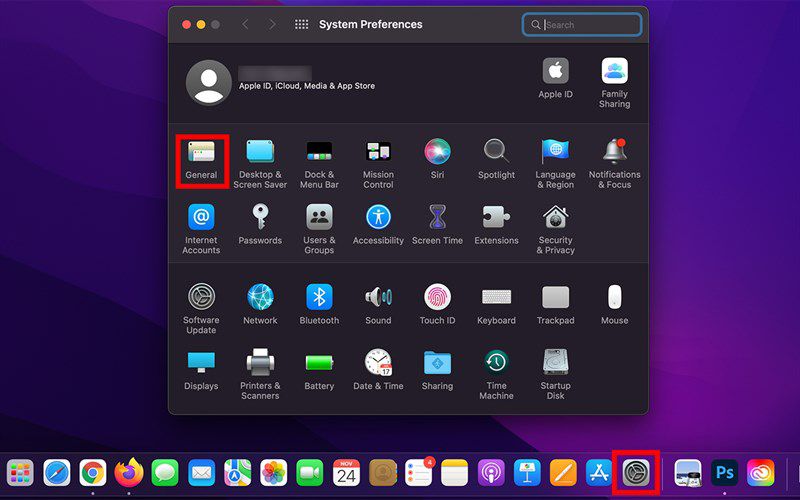
Task: Go forward with the toolbar arrow
Action: click(x=272, y=24)
